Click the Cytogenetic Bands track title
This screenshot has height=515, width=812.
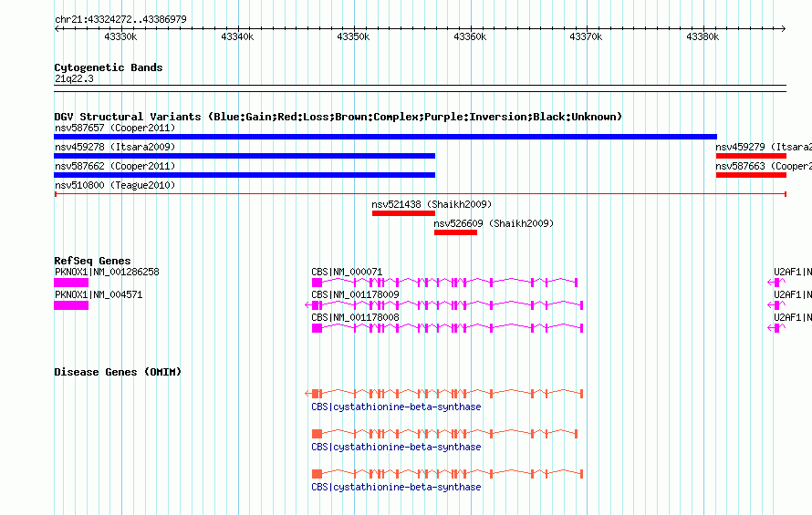(109, 67)
